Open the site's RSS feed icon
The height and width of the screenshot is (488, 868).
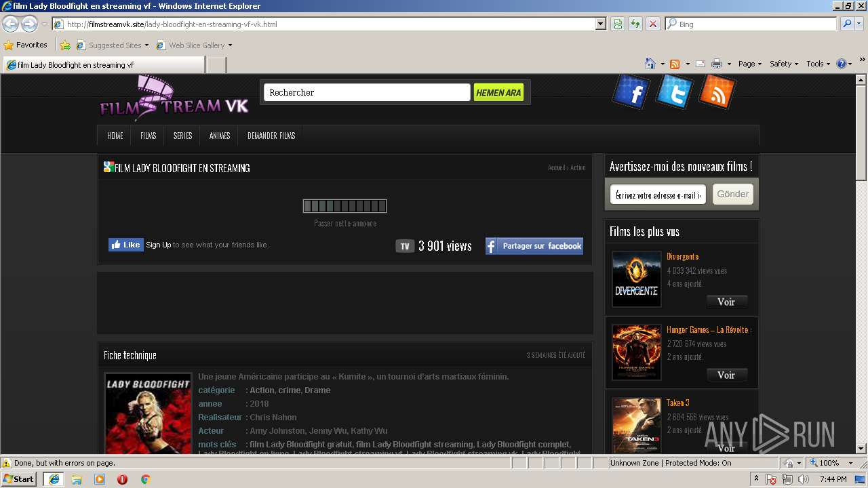(x=717, y=92)
